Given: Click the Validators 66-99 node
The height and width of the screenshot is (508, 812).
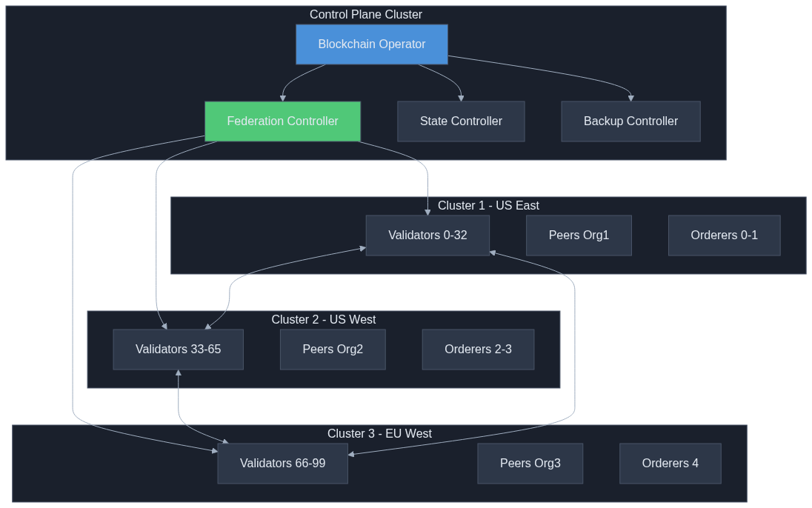Looking at the screenshot, I should (x=282, y=464).
